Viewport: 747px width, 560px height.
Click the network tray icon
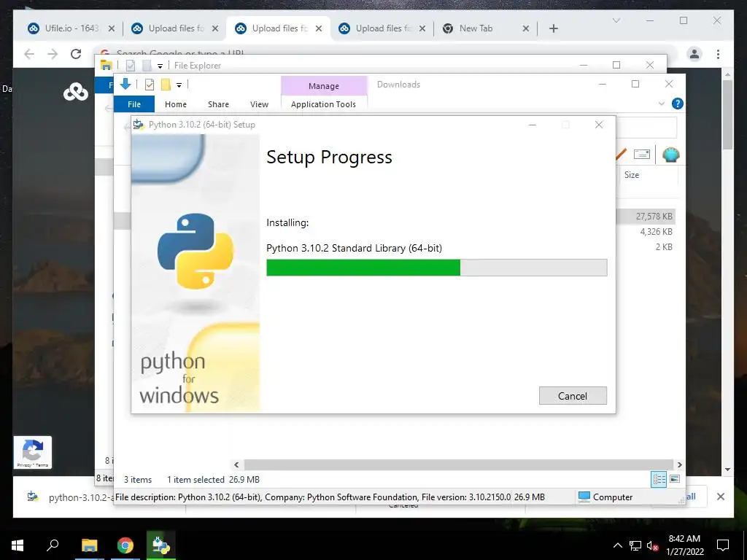click(635, 545)
